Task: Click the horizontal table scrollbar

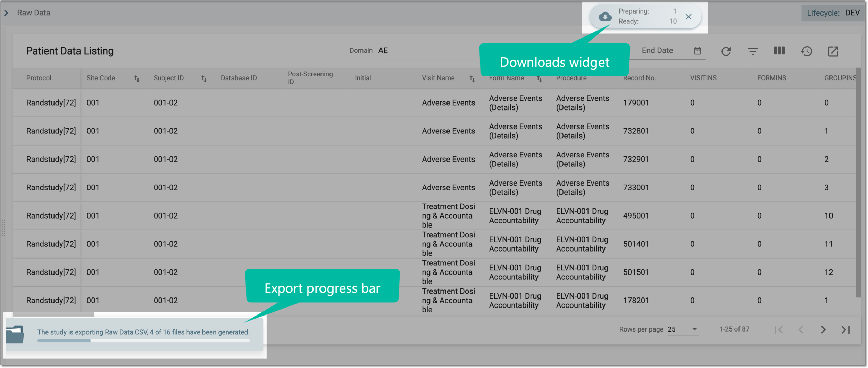Action: coord(53,314)
